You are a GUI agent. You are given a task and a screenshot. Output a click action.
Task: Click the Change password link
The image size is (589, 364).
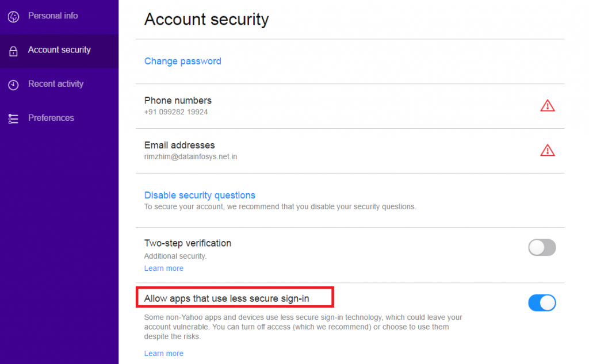[x=183, y=61]
